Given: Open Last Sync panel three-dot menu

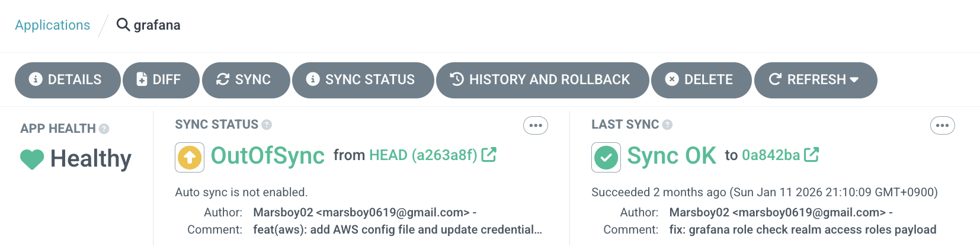Looking at the screenshot, I should (x=942, y=126).
